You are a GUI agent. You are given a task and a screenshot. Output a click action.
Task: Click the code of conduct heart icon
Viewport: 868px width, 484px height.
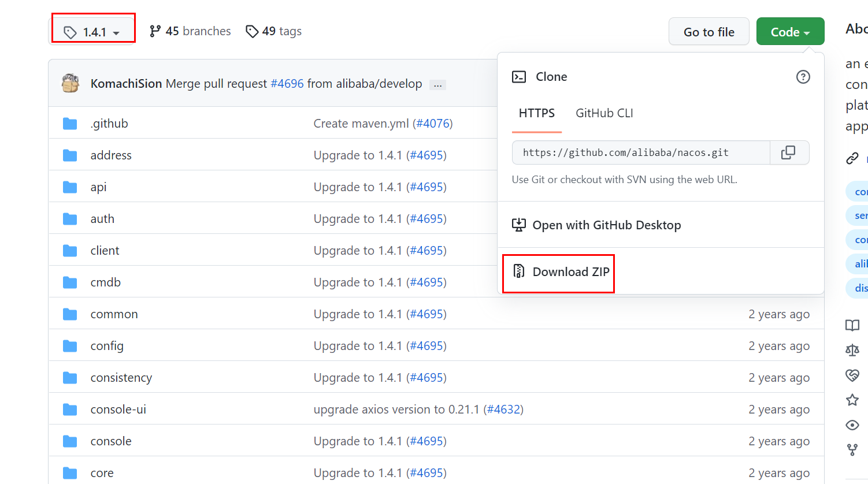click(x=852, y=375)
